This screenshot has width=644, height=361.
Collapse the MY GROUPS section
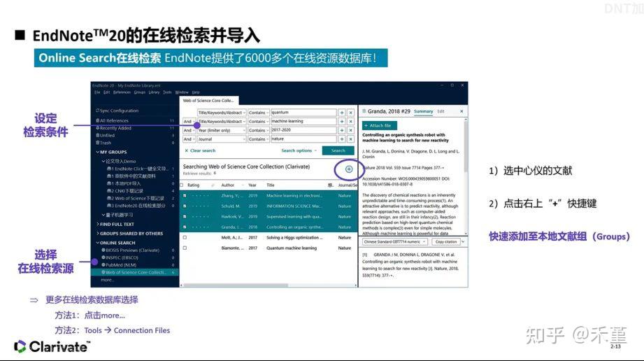click(98, 152)
